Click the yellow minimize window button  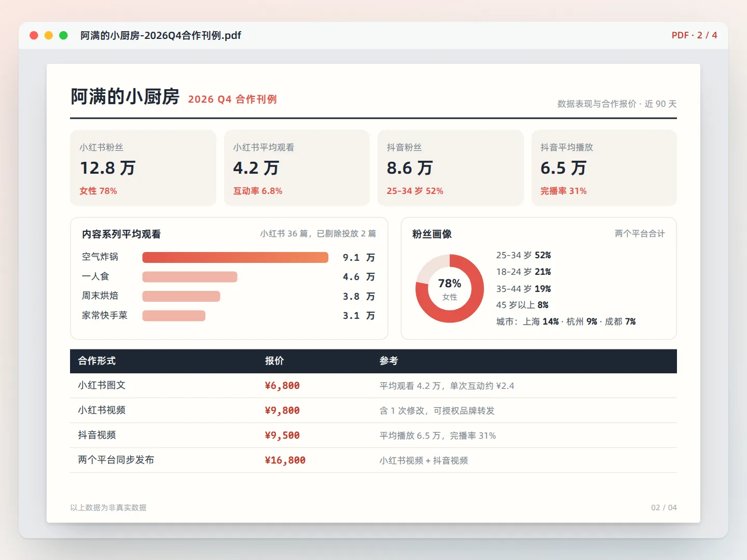(x=49, y=35)
